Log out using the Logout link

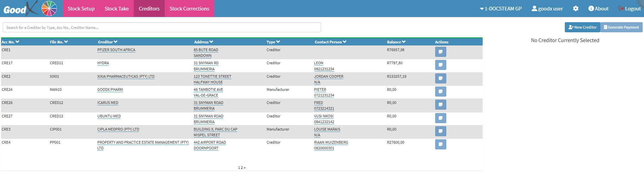(630, 9)
